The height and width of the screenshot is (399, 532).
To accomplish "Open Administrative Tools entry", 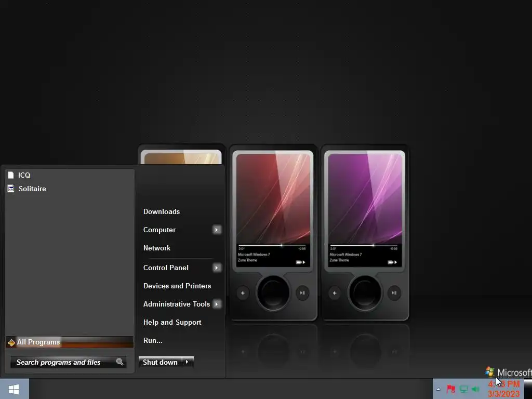I will coord(177,304).
